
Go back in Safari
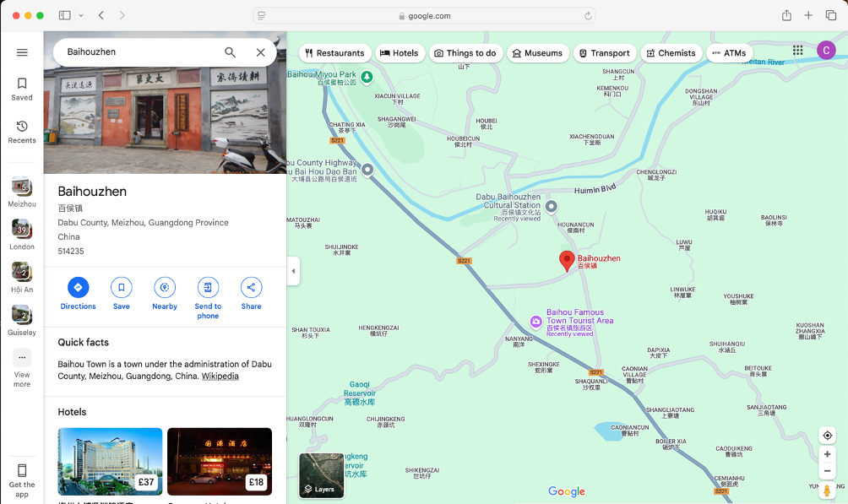[x=101, y=16]
